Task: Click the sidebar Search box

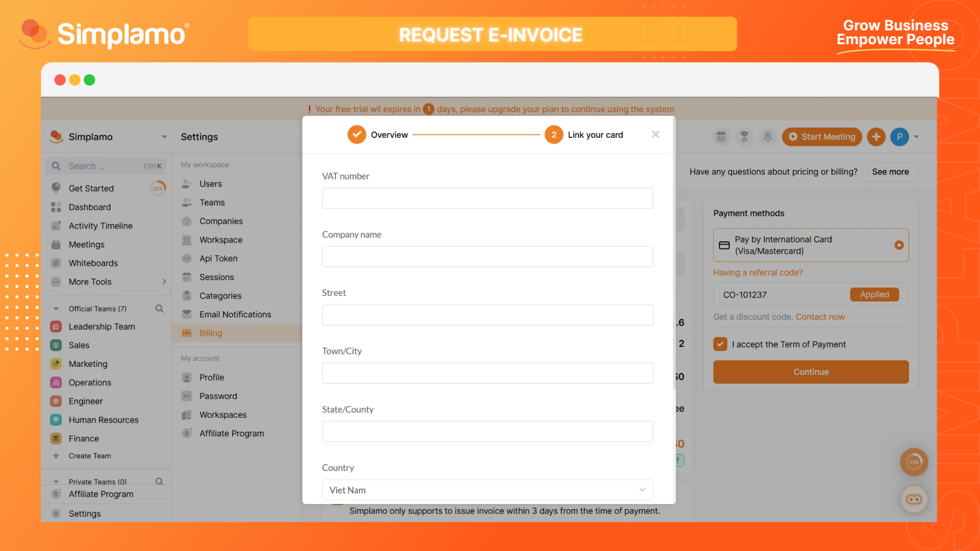Action: pos(106,166)
